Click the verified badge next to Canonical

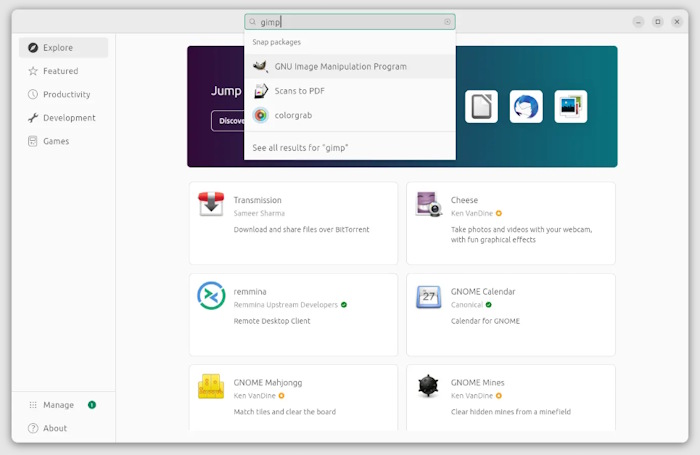(489, 305)
